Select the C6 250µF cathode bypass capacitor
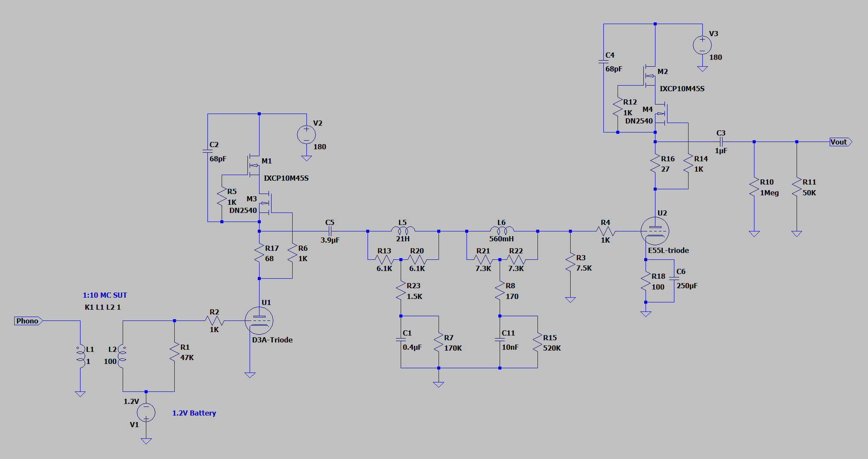 pos(674,278)
